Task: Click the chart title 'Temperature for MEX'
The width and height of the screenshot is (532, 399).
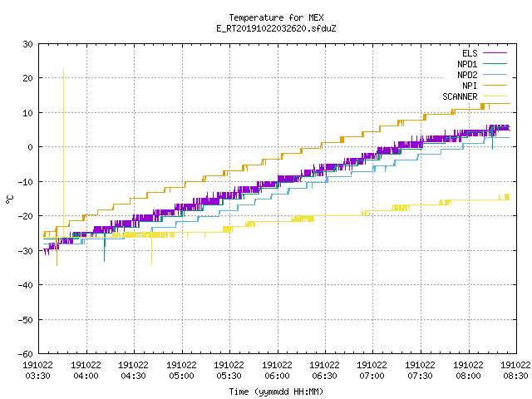Action: (x=276, y=17)
